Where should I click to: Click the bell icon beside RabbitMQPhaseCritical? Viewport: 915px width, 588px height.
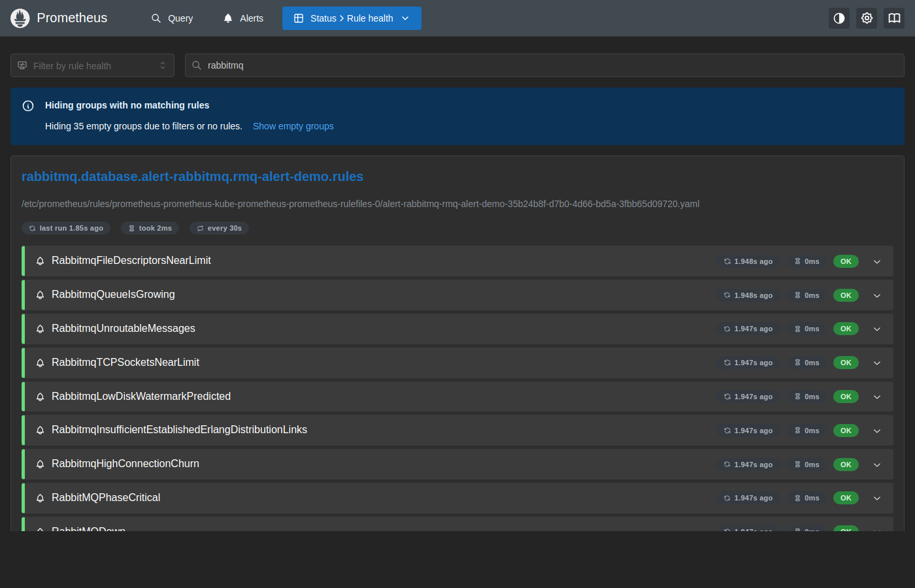pos(40,498)
